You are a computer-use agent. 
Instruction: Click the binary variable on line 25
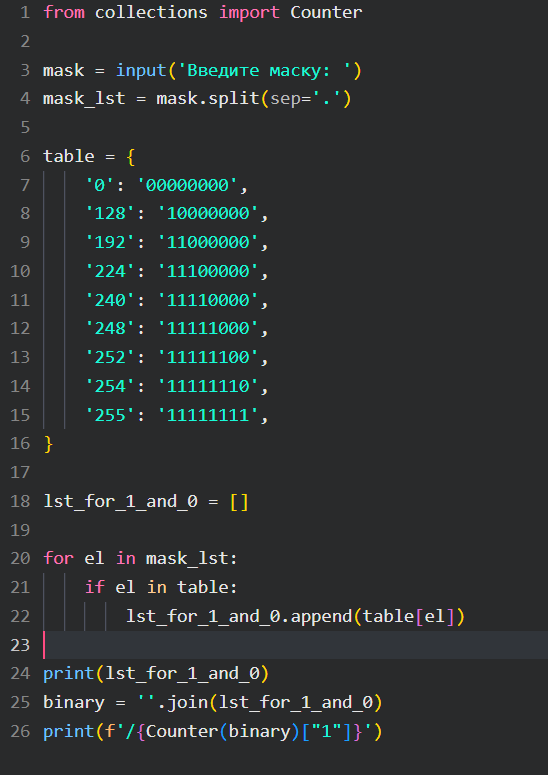click(74, 703)
